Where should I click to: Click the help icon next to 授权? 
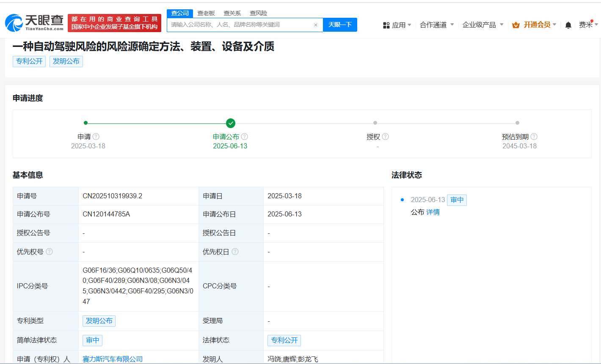point(386,137)
